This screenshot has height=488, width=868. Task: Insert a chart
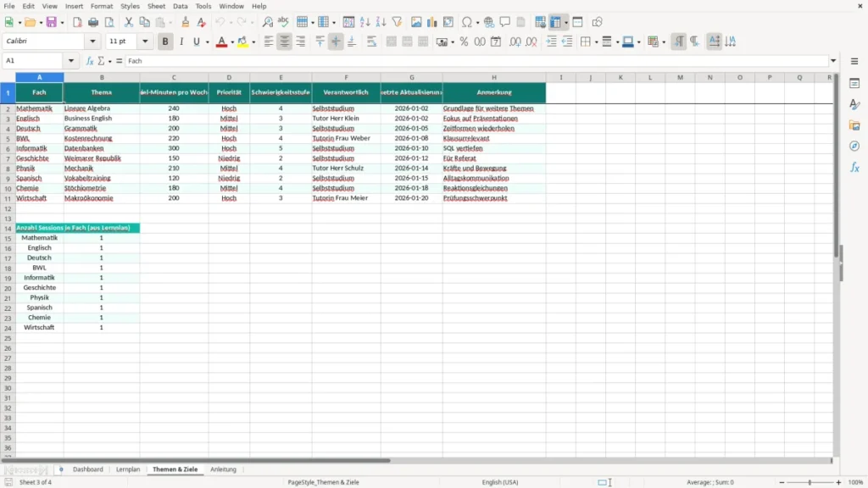tap(431, 22)
